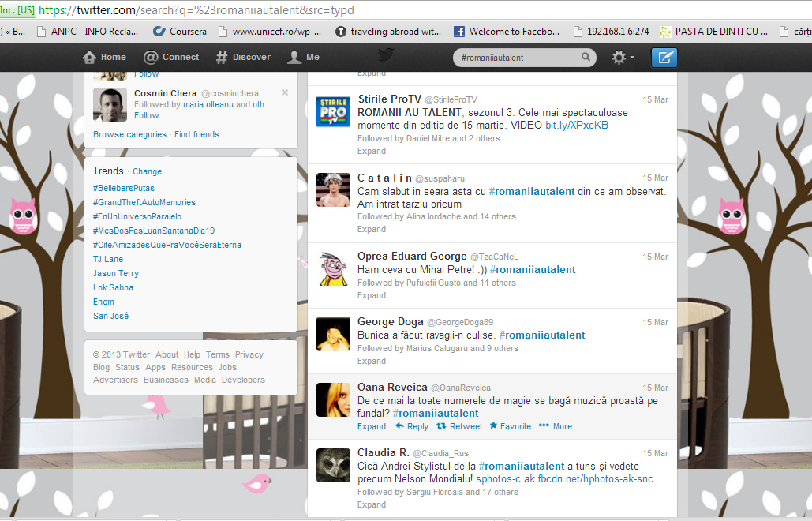Open Claudia R.'s owl avatar

click(333, 466)
